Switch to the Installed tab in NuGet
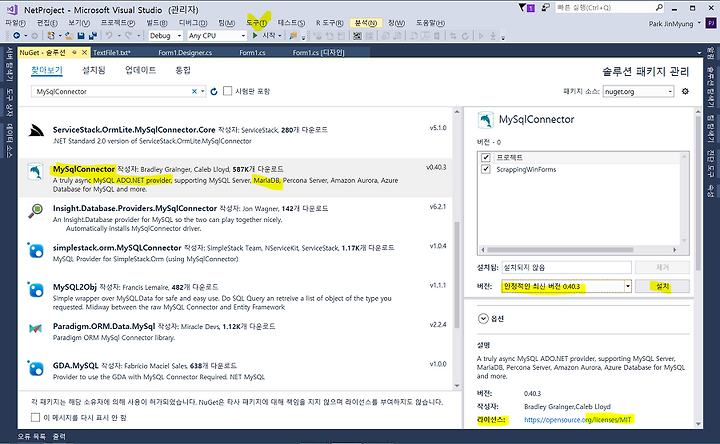 point(94,70)
